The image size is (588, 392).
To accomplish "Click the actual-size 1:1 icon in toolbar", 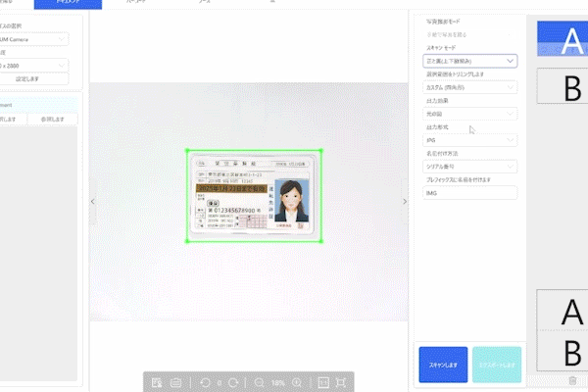I will coord(321,381).
